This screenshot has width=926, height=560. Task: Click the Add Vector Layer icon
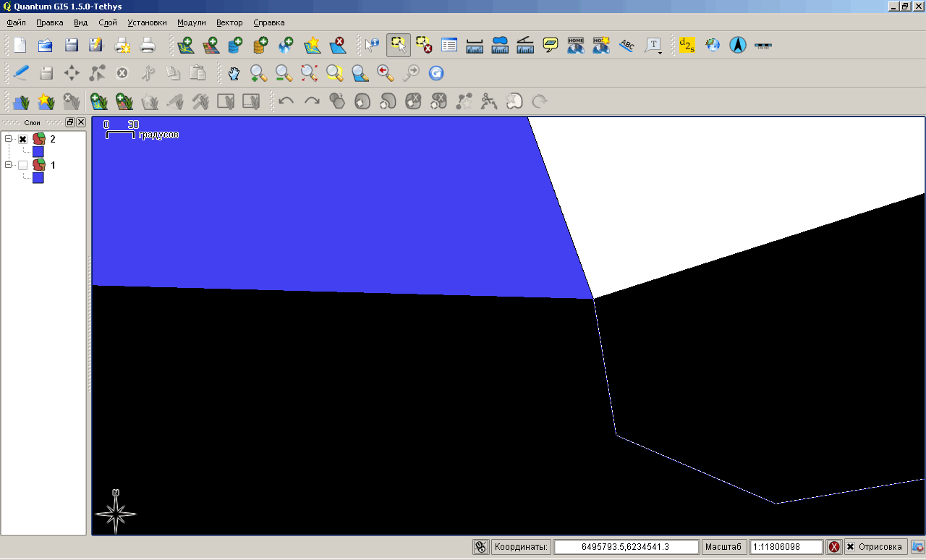[185, 45]
